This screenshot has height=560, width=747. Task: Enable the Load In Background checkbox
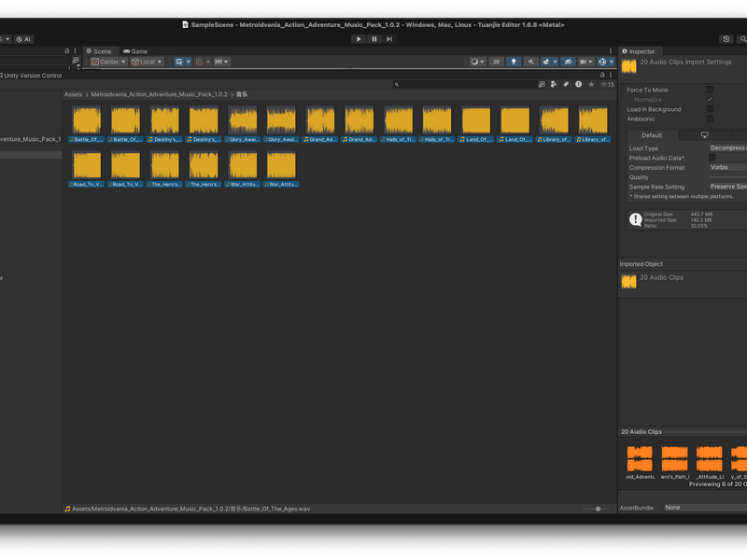click(x=710, y=109)
